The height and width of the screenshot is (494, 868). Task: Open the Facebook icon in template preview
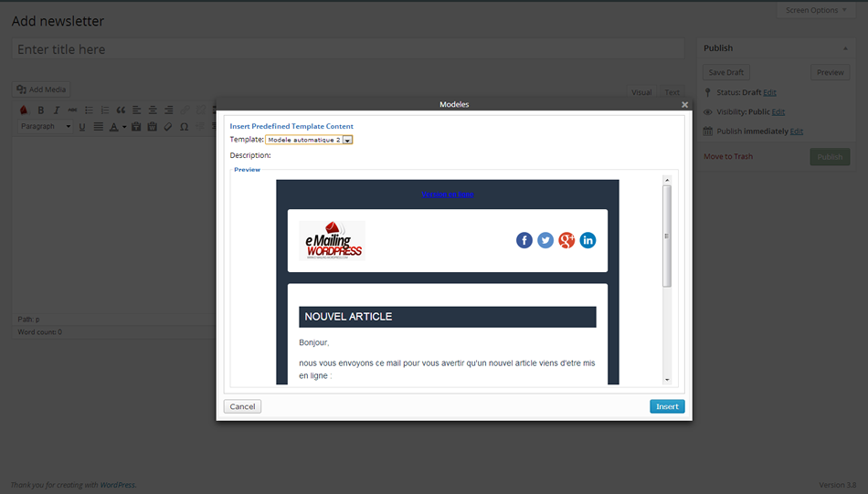pos(524,240)
